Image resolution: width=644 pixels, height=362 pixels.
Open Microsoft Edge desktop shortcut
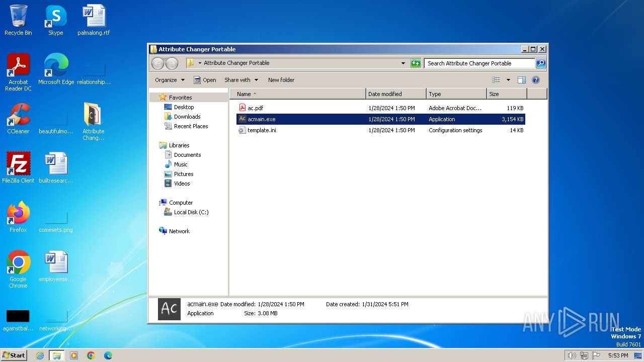(x=56, y=69)
